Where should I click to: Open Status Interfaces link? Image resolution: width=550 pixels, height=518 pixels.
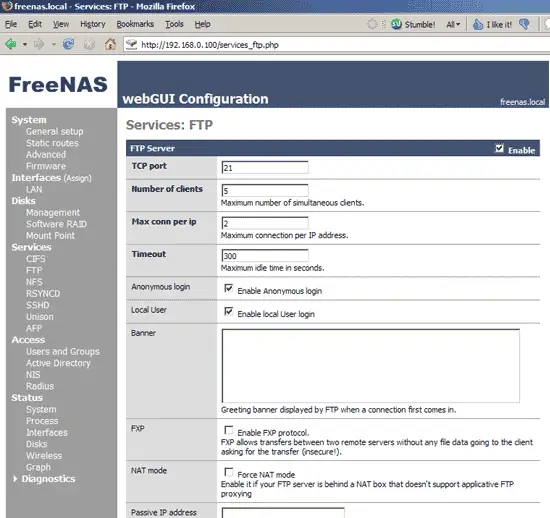point(47,432)
